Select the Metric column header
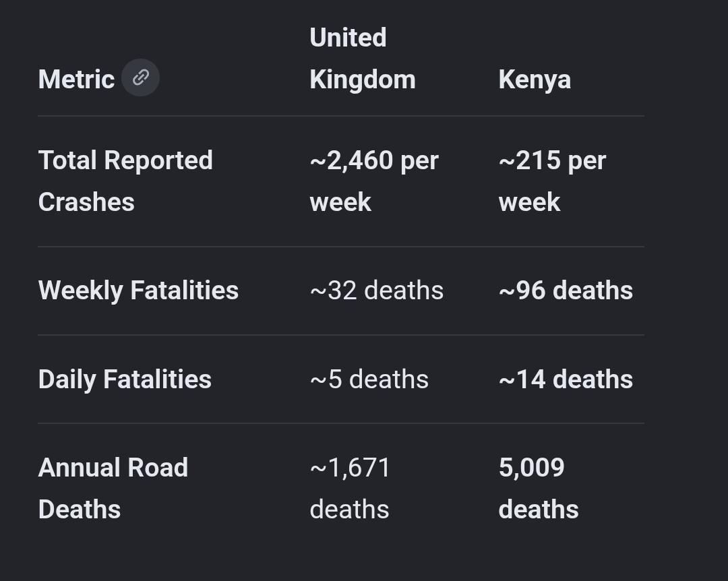This screenshot has height=581, width=728. click(x=77, y=79)
